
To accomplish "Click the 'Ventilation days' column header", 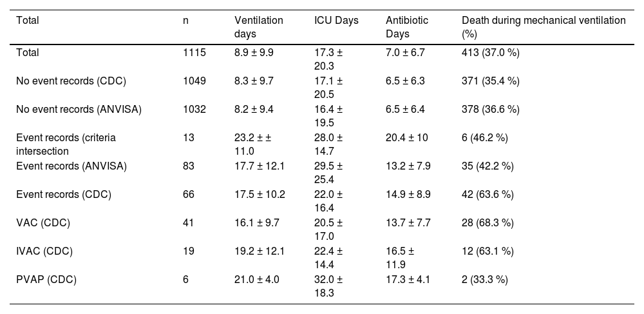I will pos(258,26).
